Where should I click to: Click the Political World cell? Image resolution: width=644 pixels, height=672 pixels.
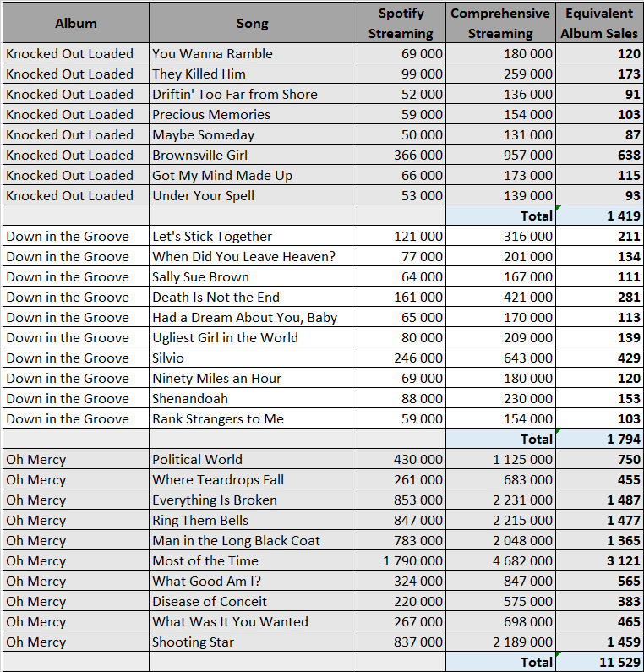pos(253,459)
